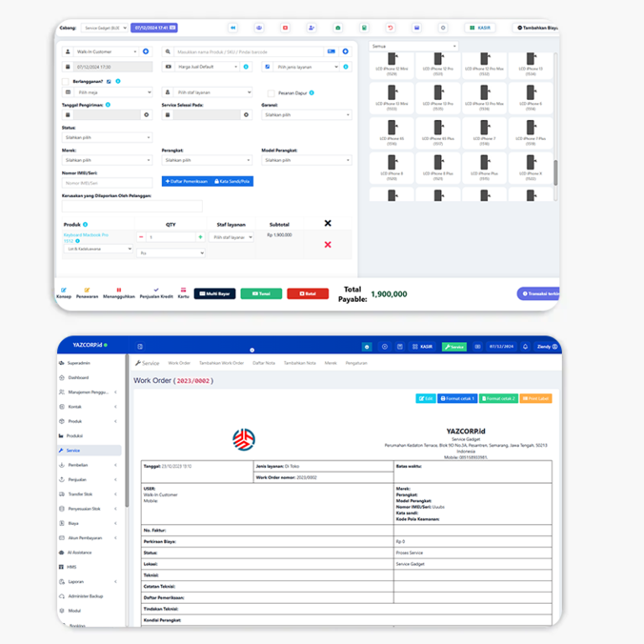Click the notification bell icon in header
The height and width of the screenshot is (644, 644).
(x=525, y=346)
